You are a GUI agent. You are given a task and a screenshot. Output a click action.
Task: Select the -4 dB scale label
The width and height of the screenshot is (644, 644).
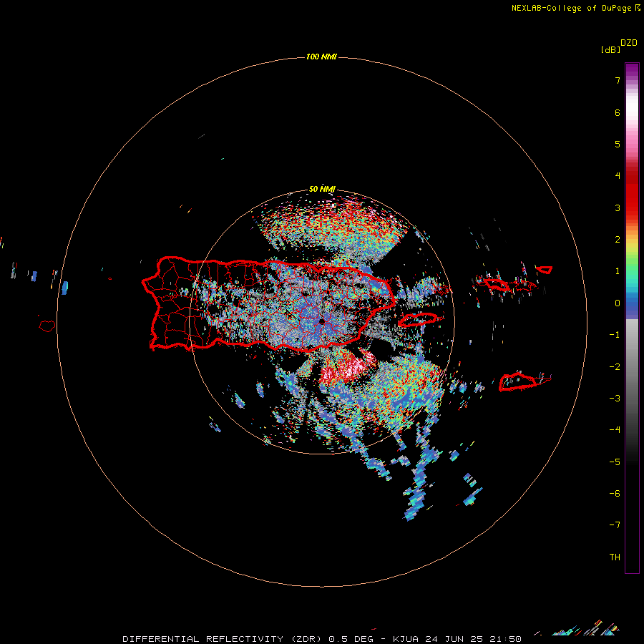coord(615,429)
